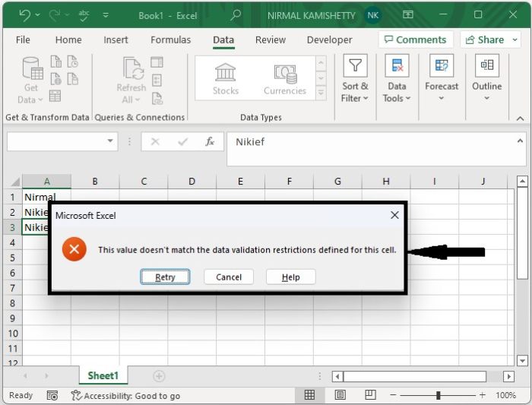Click cell A1 containing Nirmal
This screenshot has height=405, width=532.
pyautogui.click(x=47, y=197)
